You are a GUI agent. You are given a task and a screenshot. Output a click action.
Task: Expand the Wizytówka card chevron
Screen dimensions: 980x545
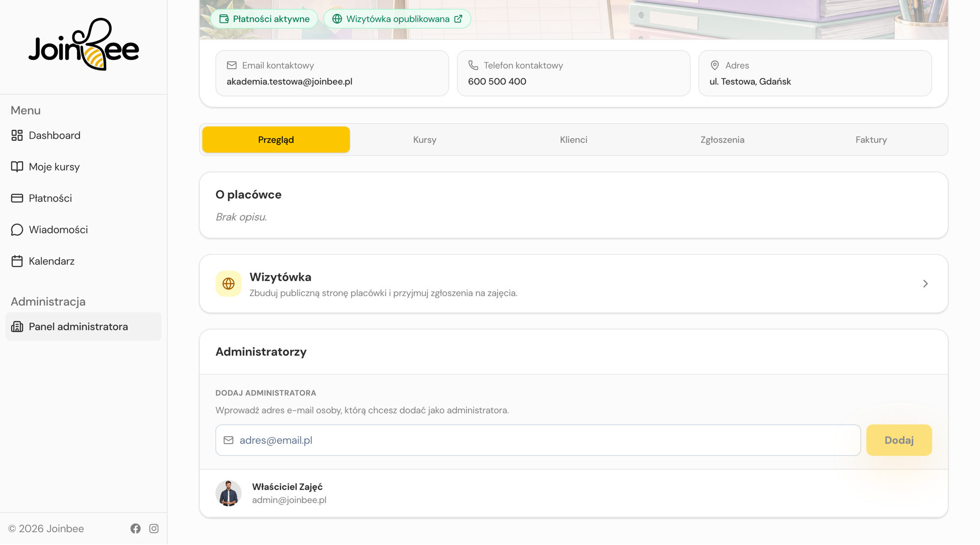click(x=925, y=284)
